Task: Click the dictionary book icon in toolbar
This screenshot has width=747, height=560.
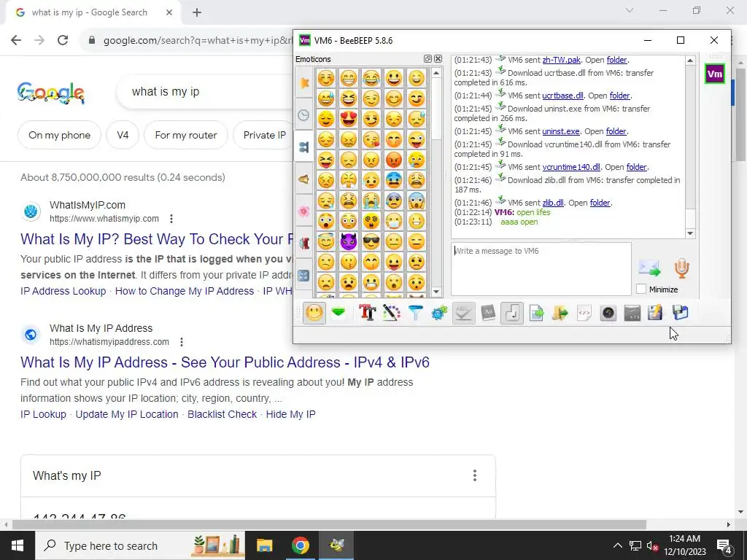Action: (x=488, y=313)
